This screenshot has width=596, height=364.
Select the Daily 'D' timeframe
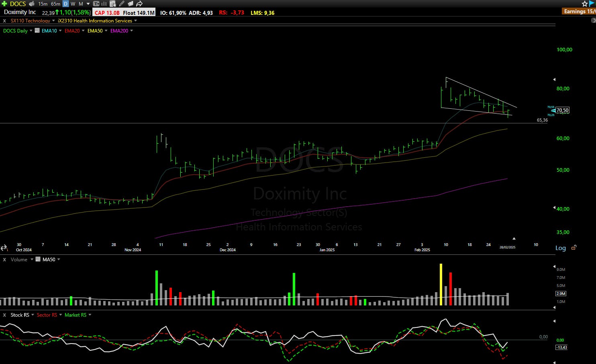point(65,4)
